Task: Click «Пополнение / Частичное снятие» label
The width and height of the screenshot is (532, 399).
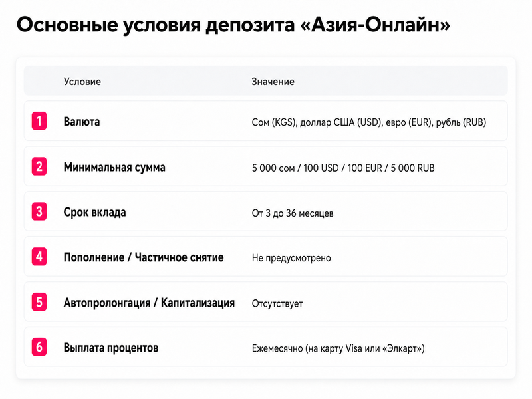Action: [144, 257]
